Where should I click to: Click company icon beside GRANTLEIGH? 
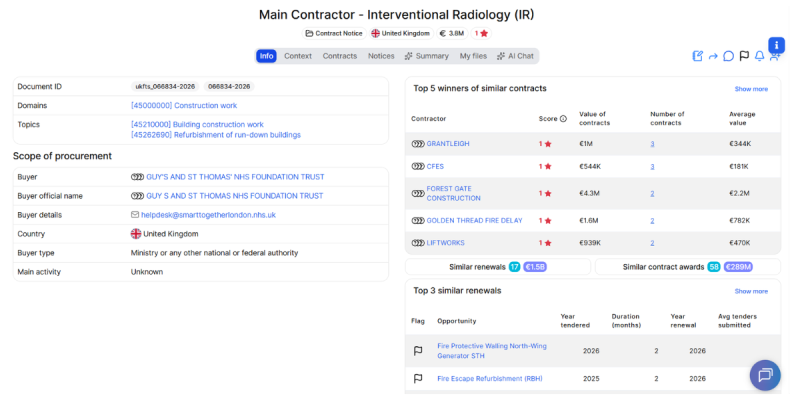(418, 144)
